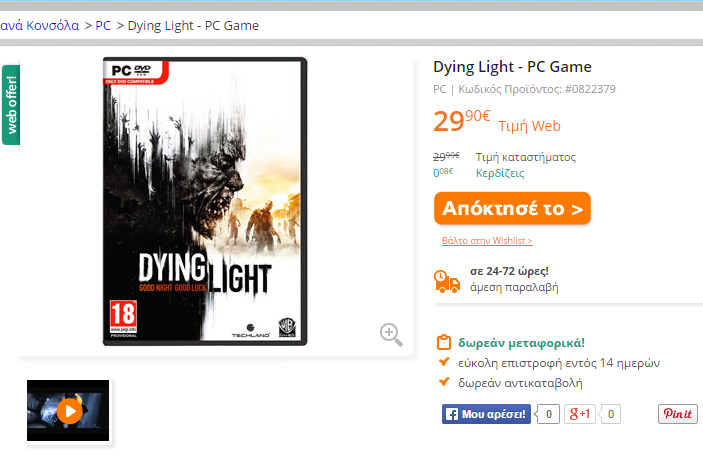
Task: Click the checkmark by 'εύκολη επιστροφή'
Action: click(444, 362)
